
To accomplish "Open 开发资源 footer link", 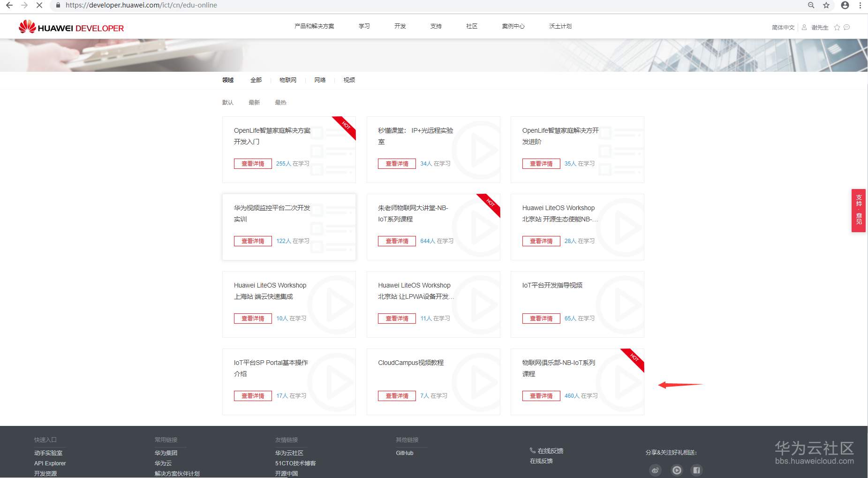I will point(45,474).
